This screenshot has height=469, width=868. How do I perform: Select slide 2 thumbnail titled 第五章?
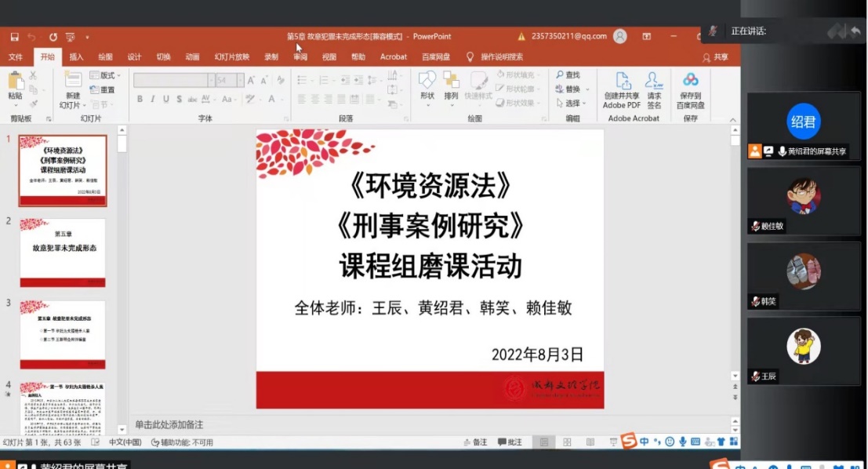point(63,253)
